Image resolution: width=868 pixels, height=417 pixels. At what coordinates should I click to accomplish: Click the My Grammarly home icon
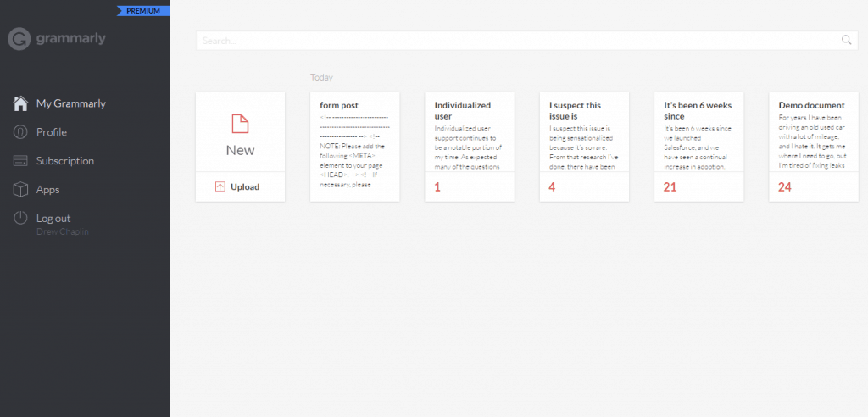tap(20, 103)
